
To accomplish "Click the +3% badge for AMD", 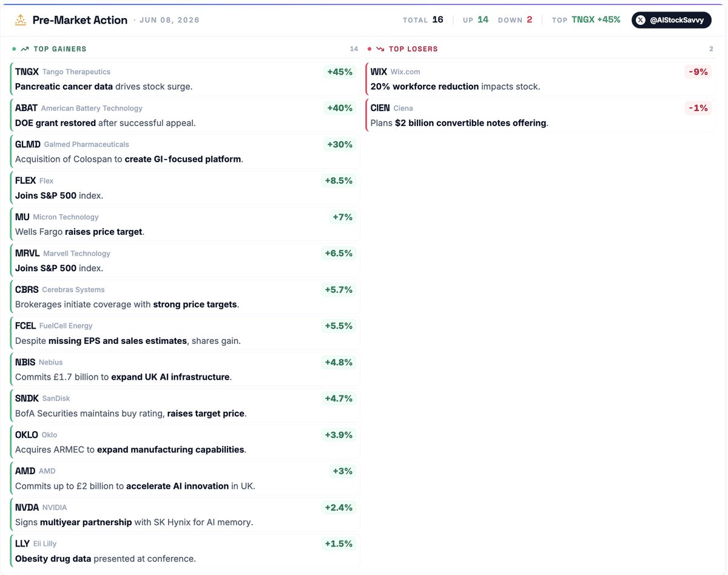I will click(343, 471).
